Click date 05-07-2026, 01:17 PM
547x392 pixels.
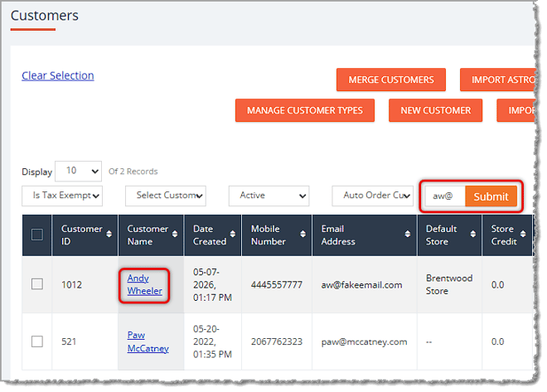coord(212,284)
